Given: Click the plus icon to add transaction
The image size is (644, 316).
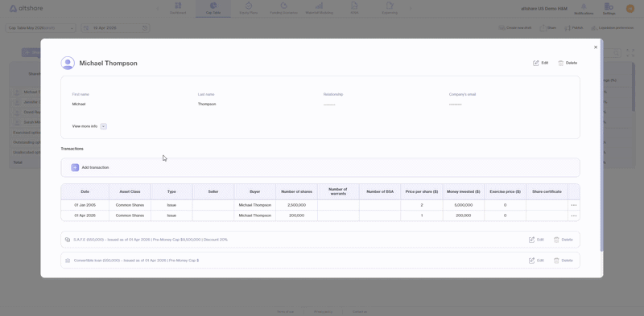Looking at the screenshot, I should 75,167.
